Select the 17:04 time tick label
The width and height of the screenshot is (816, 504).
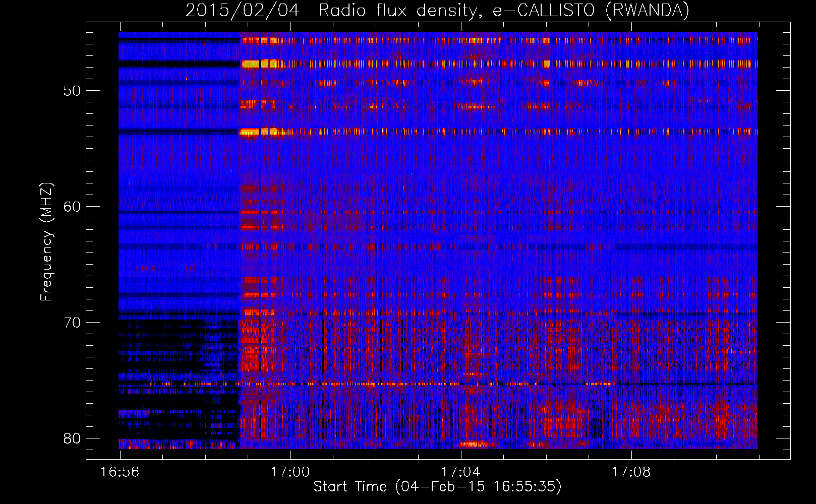(461, 472)
